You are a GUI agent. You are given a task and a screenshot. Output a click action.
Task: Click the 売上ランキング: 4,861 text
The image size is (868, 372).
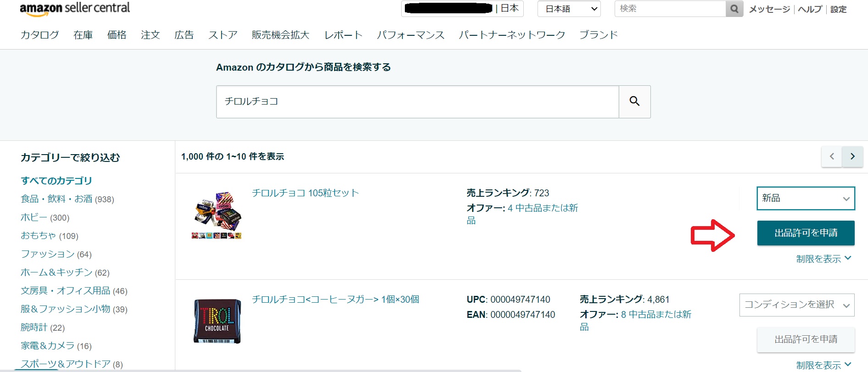(x=625, y=300)
